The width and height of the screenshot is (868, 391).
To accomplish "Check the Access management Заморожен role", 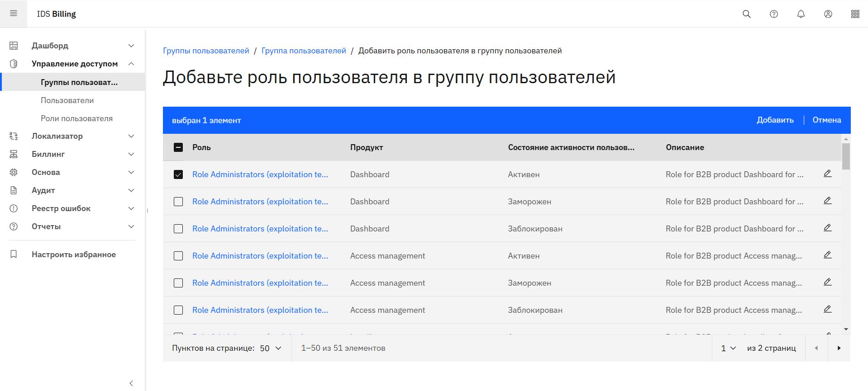I will [x=178, y=283].
